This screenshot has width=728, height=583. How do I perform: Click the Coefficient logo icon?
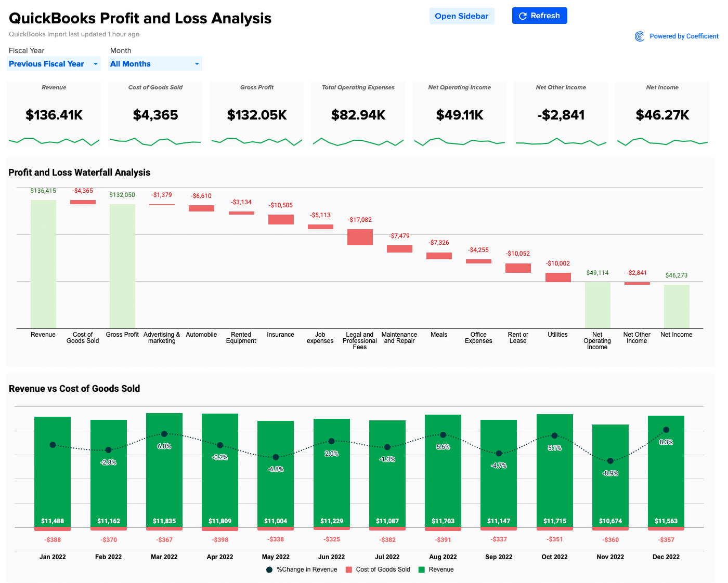point(640,36)
